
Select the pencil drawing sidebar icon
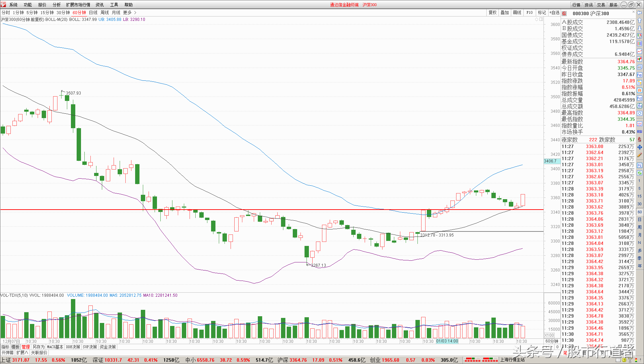(x=640, y=155)
